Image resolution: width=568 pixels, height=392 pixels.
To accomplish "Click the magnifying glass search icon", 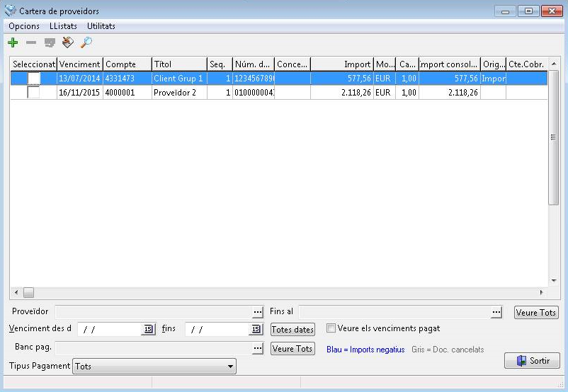I will click(86, 42).
